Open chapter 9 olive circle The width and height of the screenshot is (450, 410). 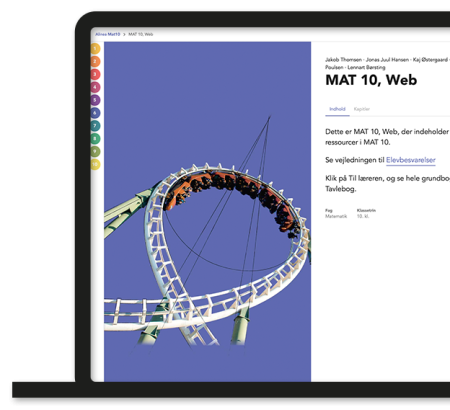[95, 151]
